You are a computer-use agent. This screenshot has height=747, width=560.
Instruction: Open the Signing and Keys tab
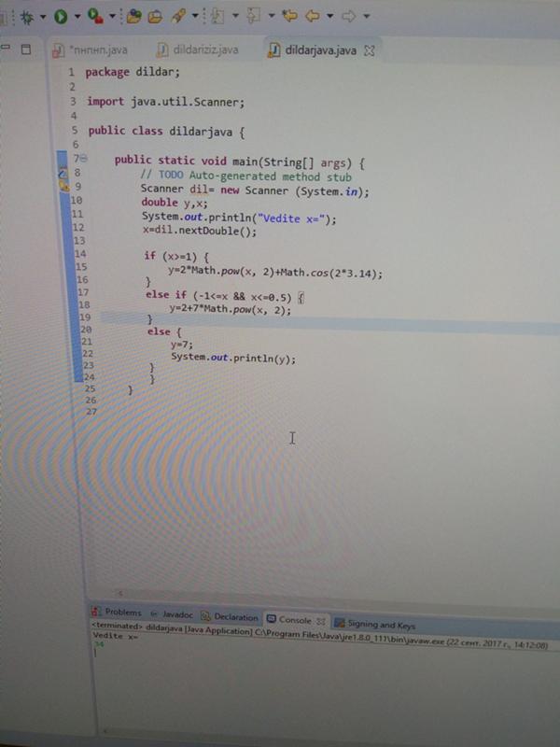(375, 624)
